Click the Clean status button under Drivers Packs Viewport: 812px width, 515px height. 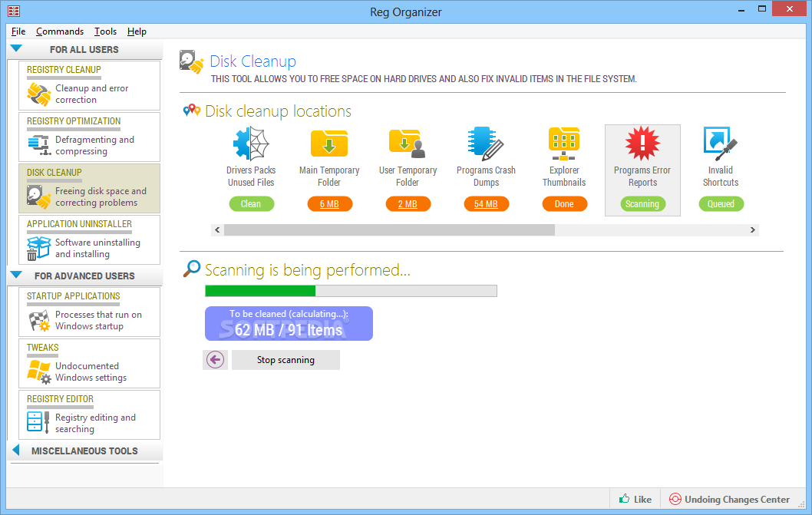pyautogui.click(x=251, y=203)
